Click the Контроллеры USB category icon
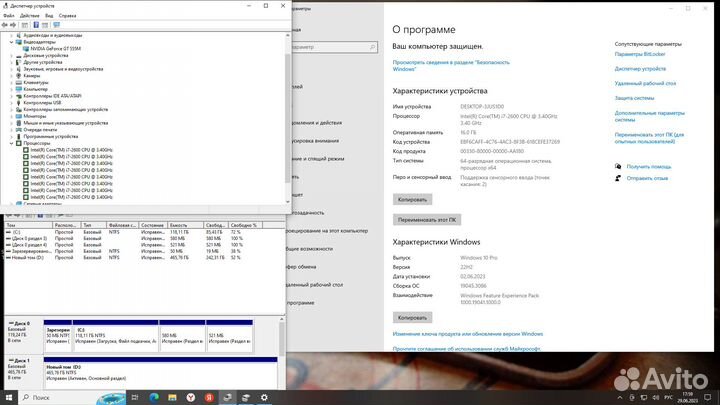720x405 pixels. tap(19, 103)
